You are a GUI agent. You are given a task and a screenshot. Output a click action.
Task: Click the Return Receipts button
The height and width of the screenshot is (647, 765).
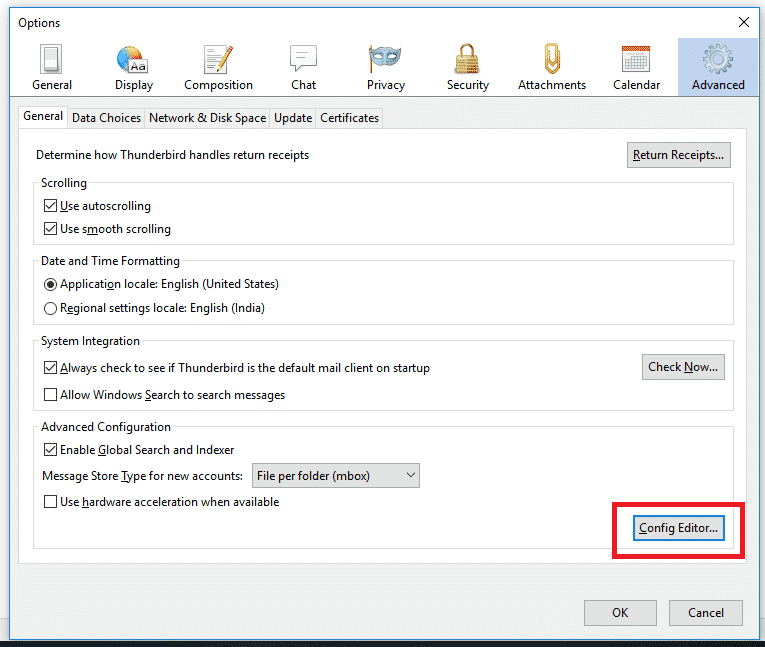679,155
